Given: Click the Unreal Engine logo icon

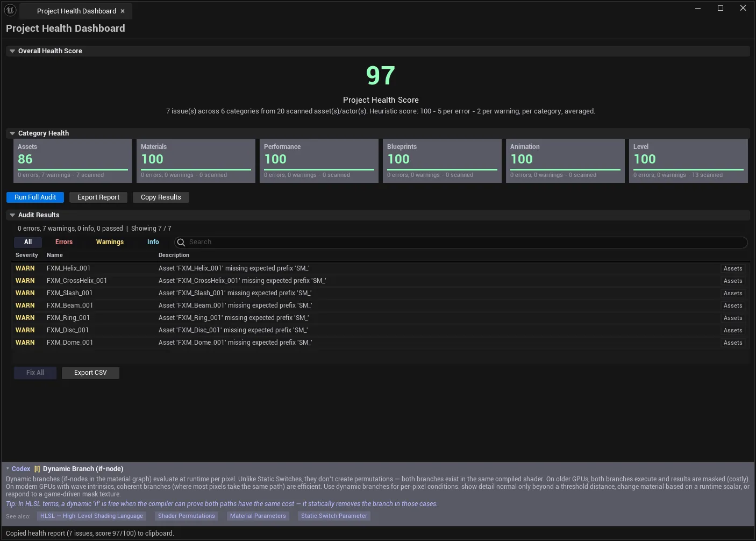Looking at the screenshot, I should coord(10,10).
